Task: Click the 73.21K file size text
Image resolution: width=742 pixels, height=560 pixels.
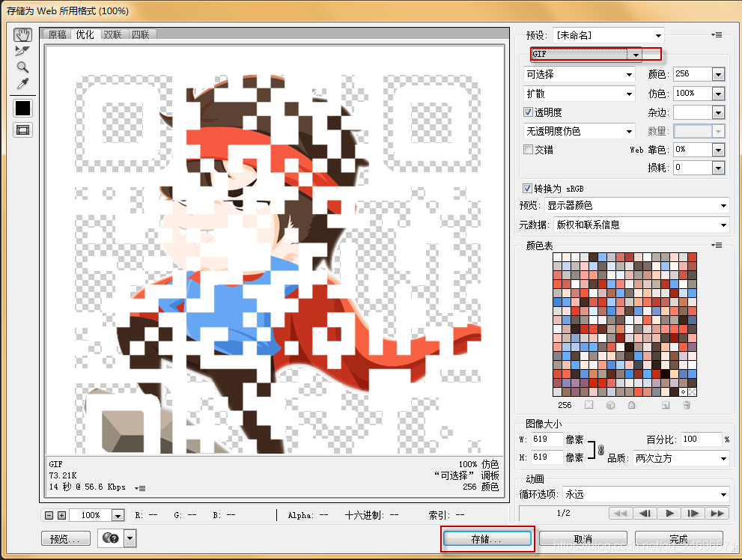Action: pyautogui.click(x=63, y=475)
